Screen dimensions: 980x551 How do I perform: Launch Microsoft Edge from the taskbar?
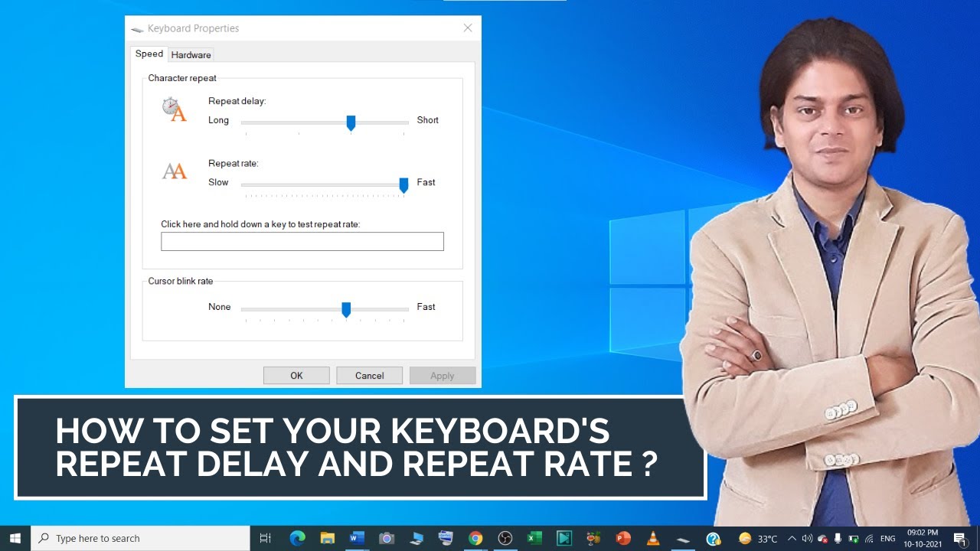pos(298,538)
